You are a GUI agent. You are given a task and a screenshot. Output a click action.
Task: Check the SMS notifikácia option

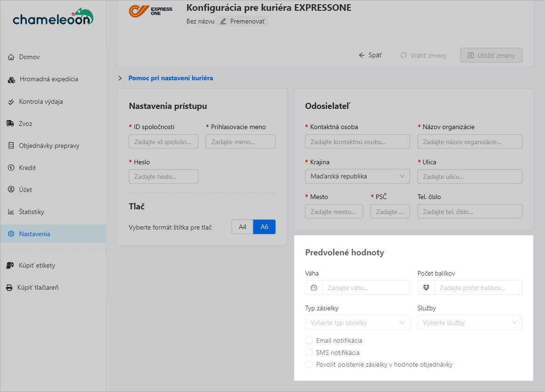coord(309,353)
